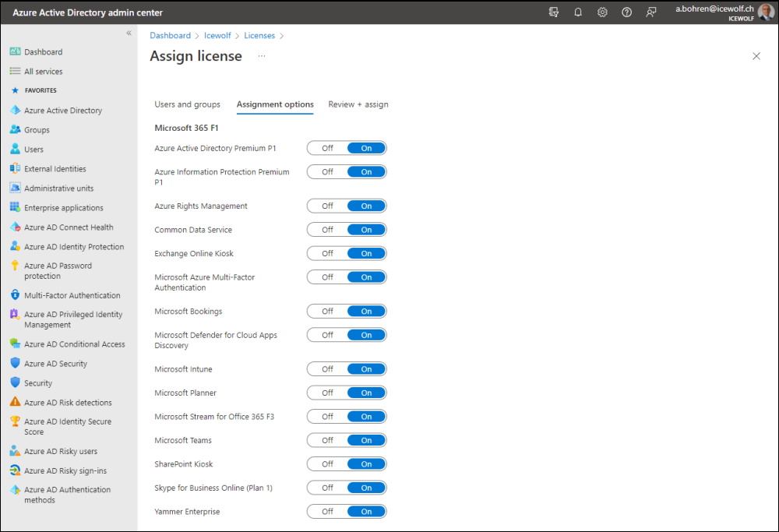The width and height of the screenshot is (779, 532).
Task: Disable Skype for Business Online (Plan 1)
Action: pos(327,488)
